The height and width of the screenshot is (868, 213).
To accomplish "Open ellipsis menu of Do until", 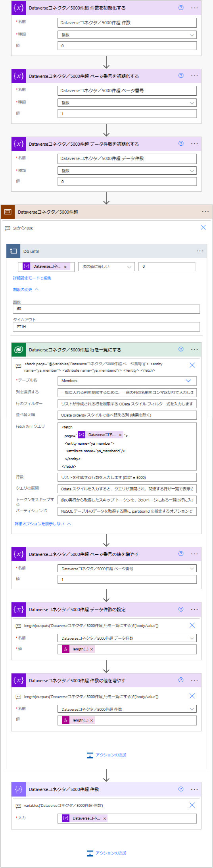I will point(200,251).
